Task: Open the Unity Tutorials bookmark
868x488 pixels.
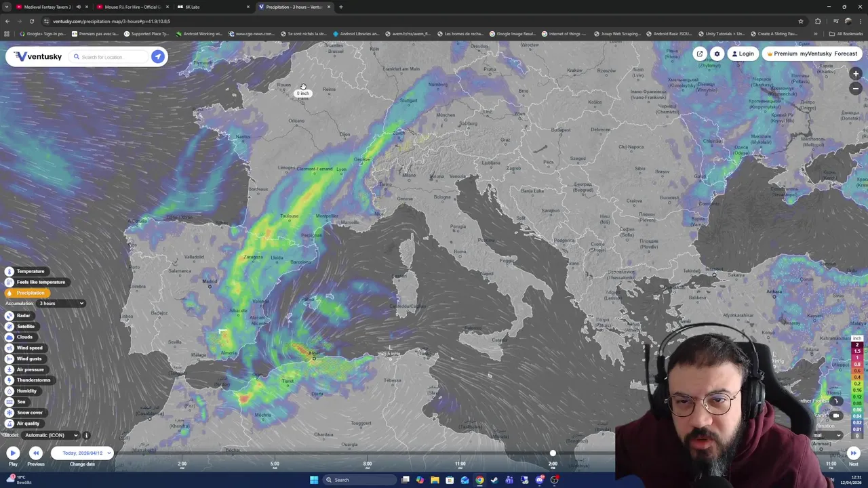Action: 720,33
